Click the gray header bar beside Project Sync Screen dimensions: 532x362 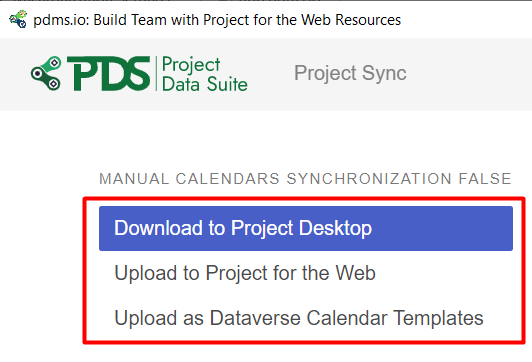coord(468,74)
